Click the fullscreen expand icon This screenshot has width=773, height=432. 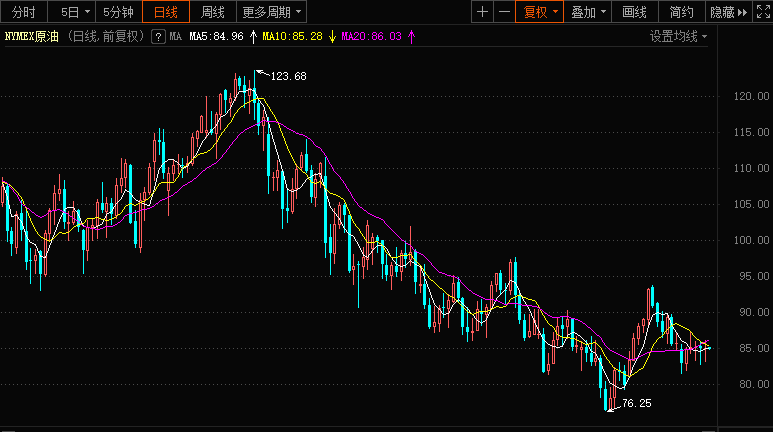pyautogui.click(x=762, y=12)
